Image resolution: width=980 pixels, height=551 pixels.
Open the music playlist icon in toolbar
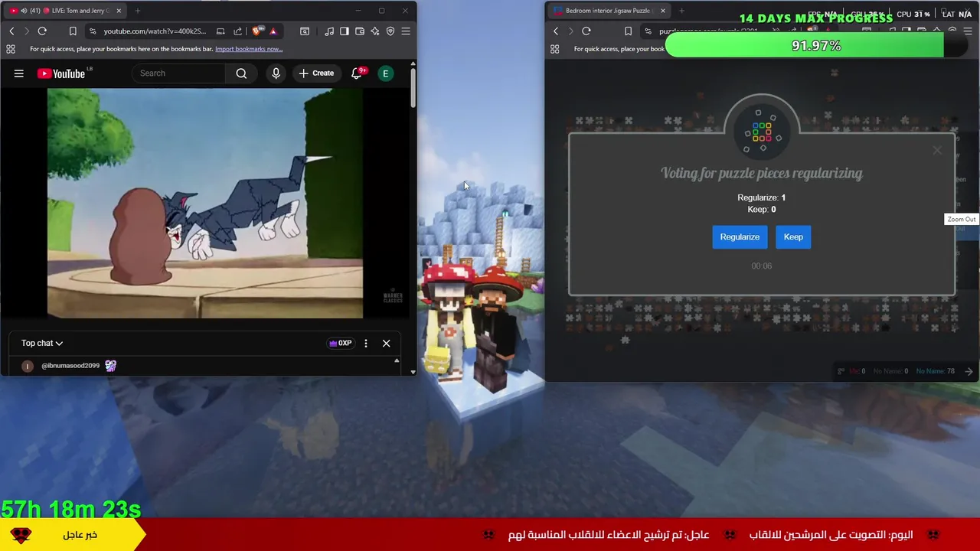329,31
